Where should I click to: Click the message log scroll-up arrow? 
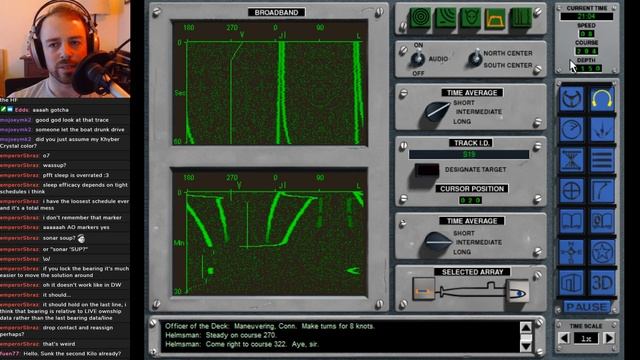(x=526, y=328)
